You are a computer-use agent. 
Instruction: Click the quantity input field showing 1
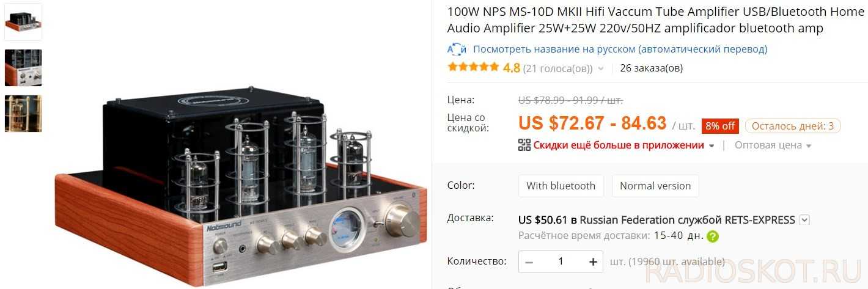(561, 262)
